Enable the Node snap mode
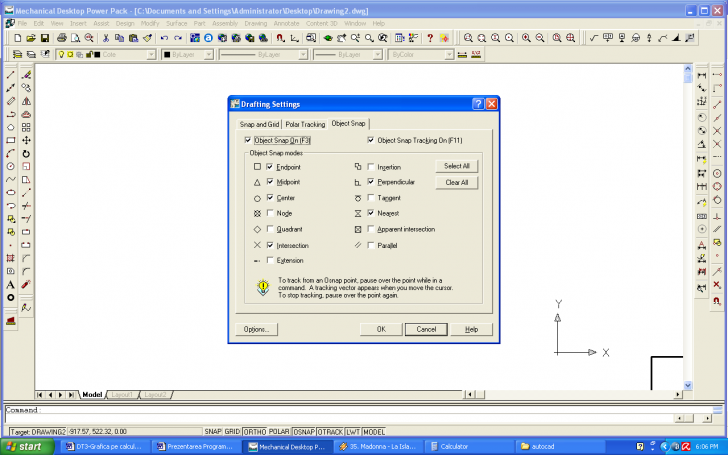Viewport: 728px width, 455px height. [x=270, y=213]
